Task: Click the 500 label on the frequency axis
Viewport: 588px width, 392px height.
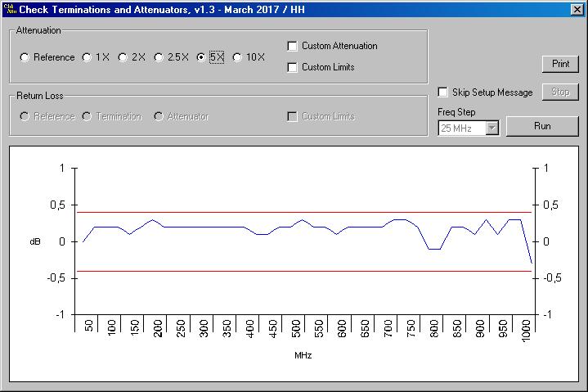Action: [x=296, y=328]
